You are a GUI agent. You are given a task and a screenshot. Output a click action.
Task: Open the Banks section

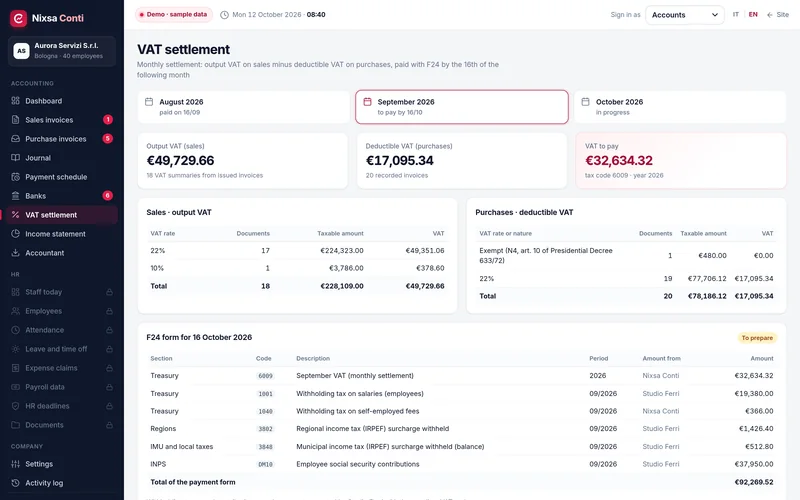click(x=61, y=196)
